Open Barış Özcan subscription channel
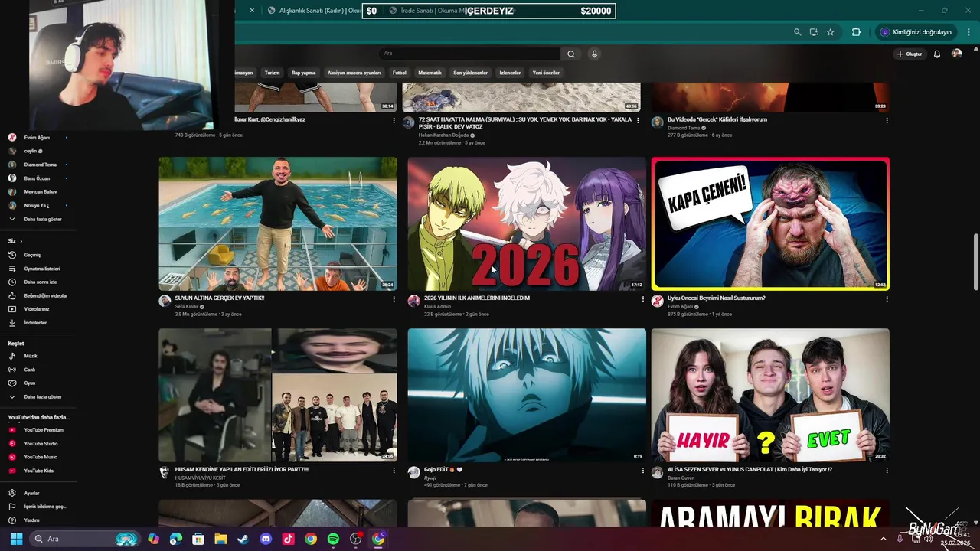 36,178
